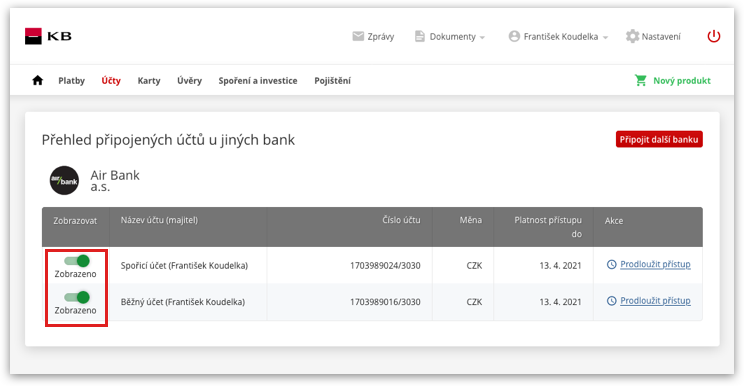Open the Úvěry menu

[189, 81]
